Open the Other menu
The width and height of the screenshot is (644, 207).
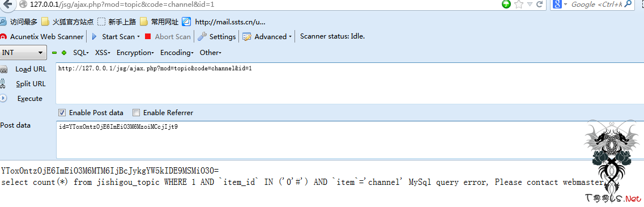pos(210,53)
